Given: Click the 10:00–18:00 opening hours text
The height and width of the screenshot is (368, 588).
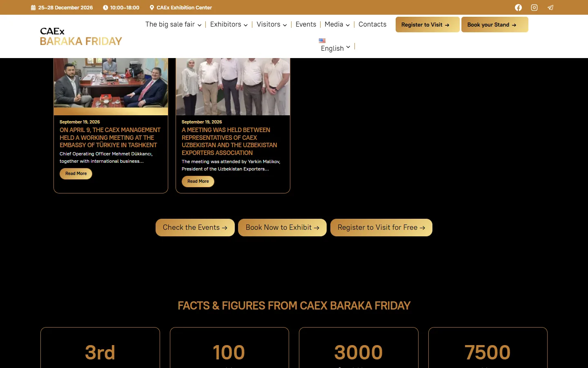Looking at the screenshot, I should coord(125,7).
